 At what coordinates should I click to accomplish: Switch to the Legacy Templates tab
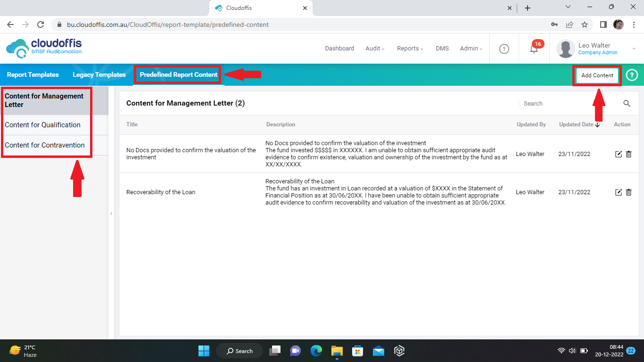pos(99,75)
